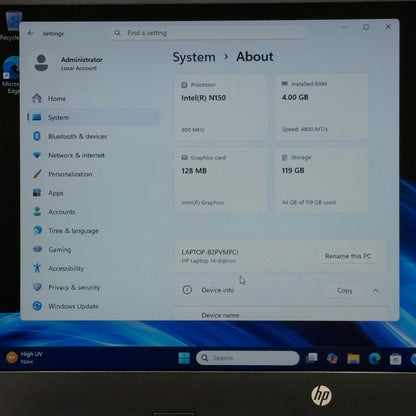Launch Copilot from the taskbar
Viewport: 416px width, 416px height.
[332, 358]
